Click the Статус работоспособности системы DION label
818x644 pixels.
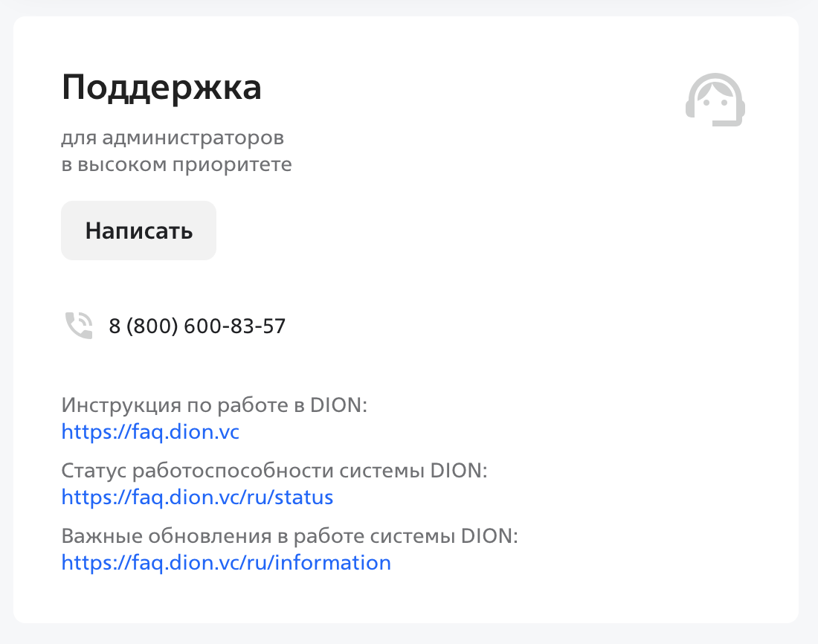[274, 471]
